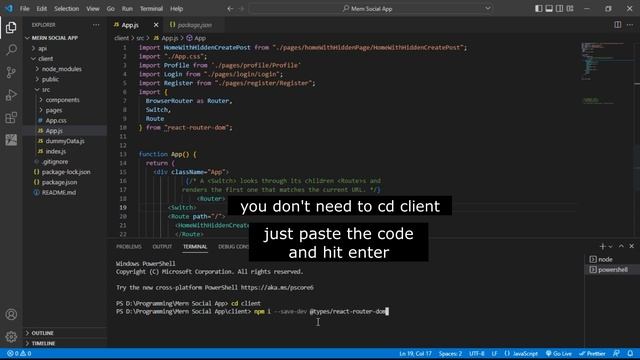This screenshot has width=640, height=360.
Task: Open App.css in the explorer
Action: (56, 120)
